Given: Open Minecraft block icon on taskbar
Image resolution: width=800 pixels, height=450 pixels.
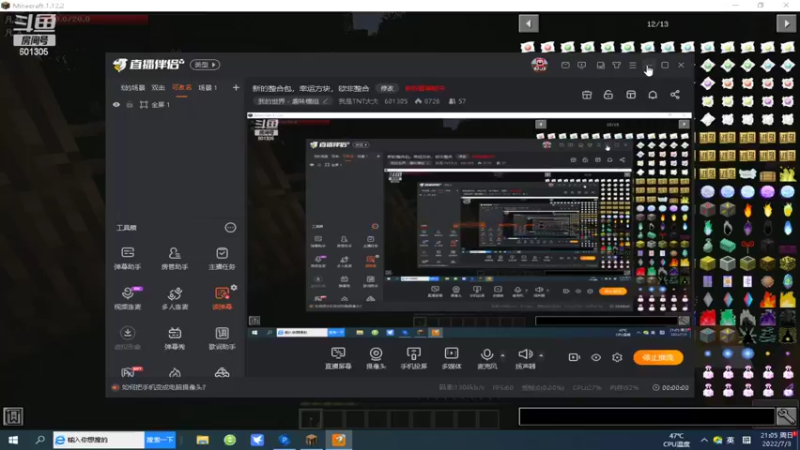Looking at the screenshot, I should [x=311, y=440].
